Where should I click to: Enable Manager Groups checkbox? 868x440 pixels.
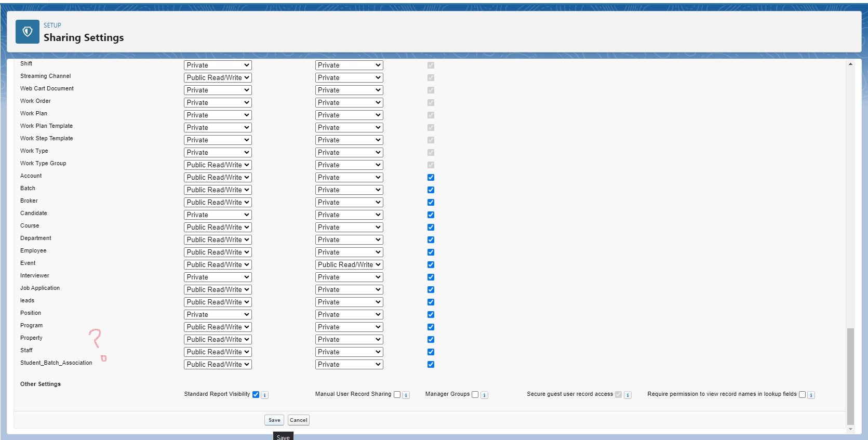tap(475, 394)
